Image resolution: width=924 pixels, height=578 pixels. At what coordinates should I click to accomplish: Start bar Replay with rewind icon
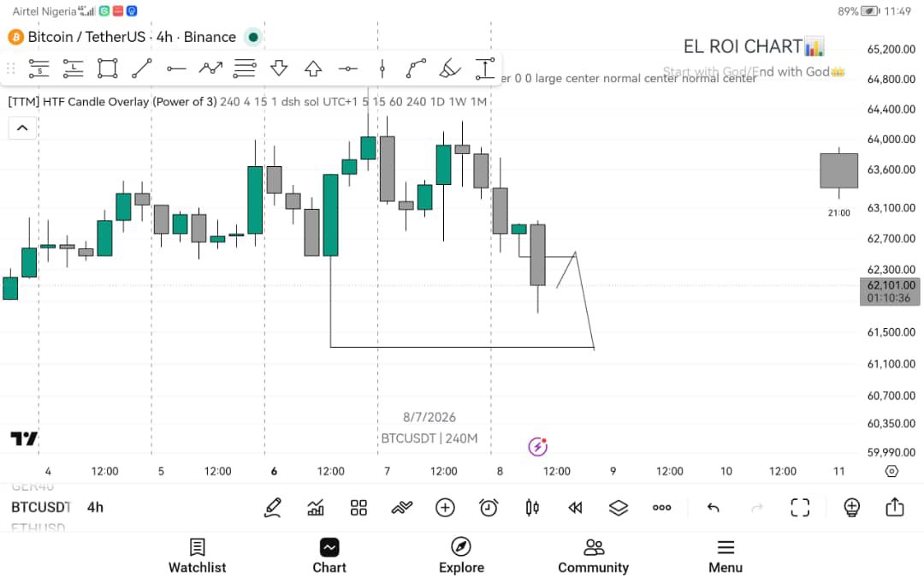pyautogui.click(x=575, y=507)
